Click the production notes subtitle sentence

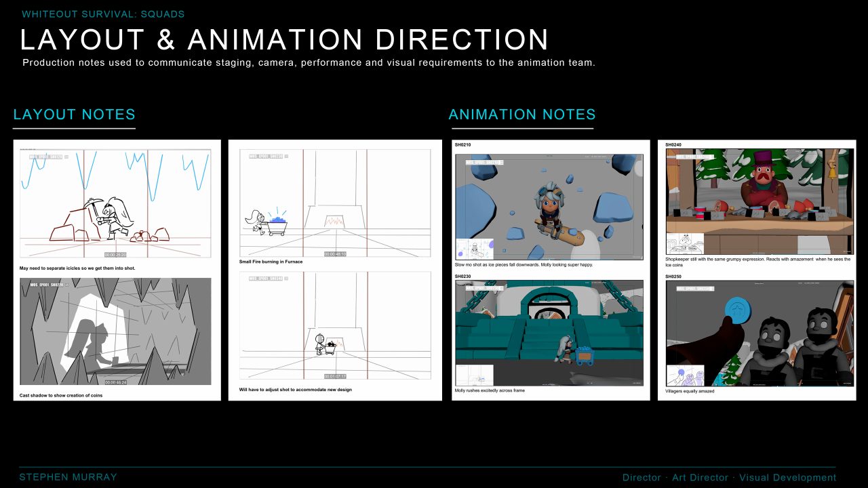(309, 62)
